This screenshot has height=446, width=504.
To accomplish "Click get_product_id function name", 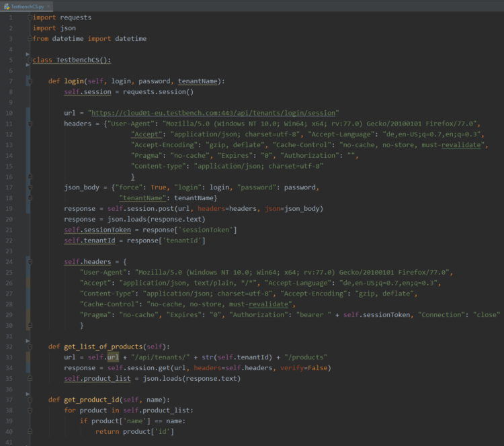I will (91, 400).
